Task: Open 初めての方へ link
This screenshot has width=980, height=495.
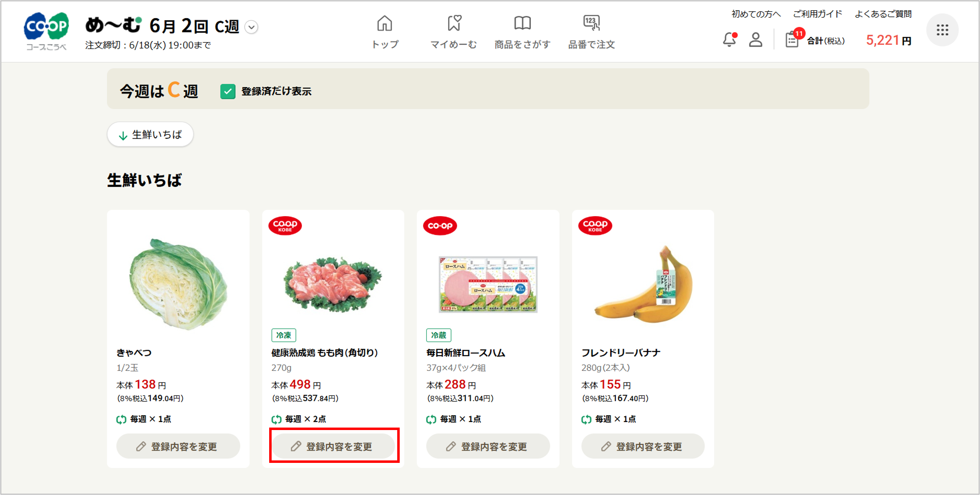Action: [756, 14]
